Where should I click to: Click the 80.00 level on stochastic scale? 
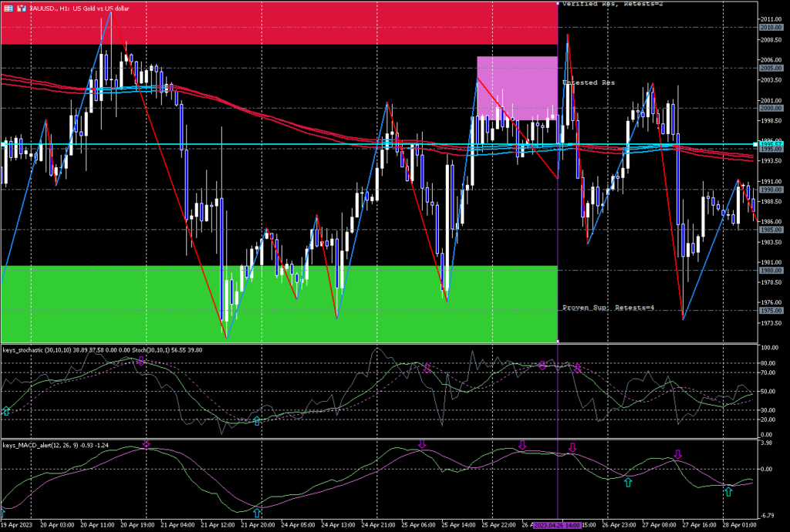(x=769, y=363)
